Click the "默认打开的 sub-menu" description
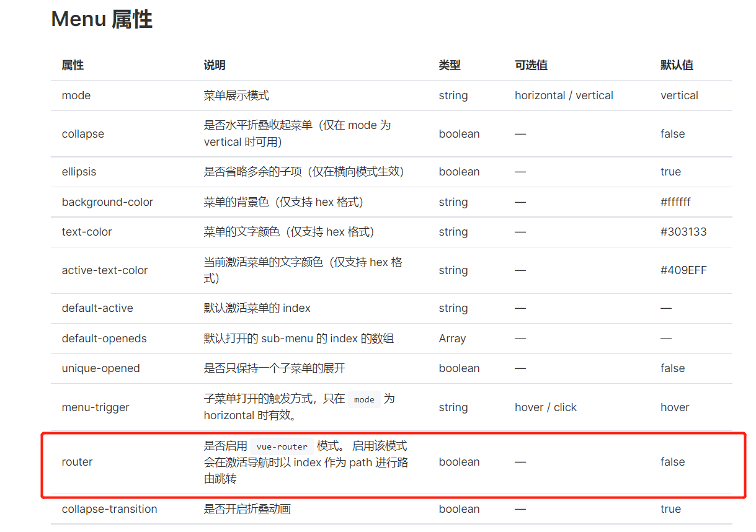The image size is (756, 532). pyautogui.click(x=298, y=339)
